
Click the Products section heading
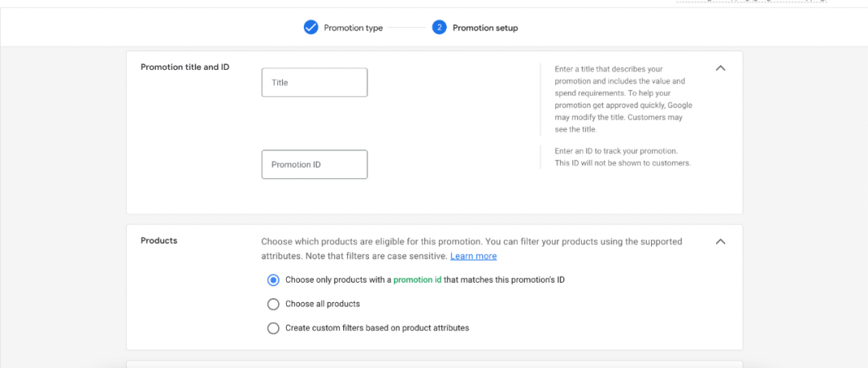click(159, 240)
